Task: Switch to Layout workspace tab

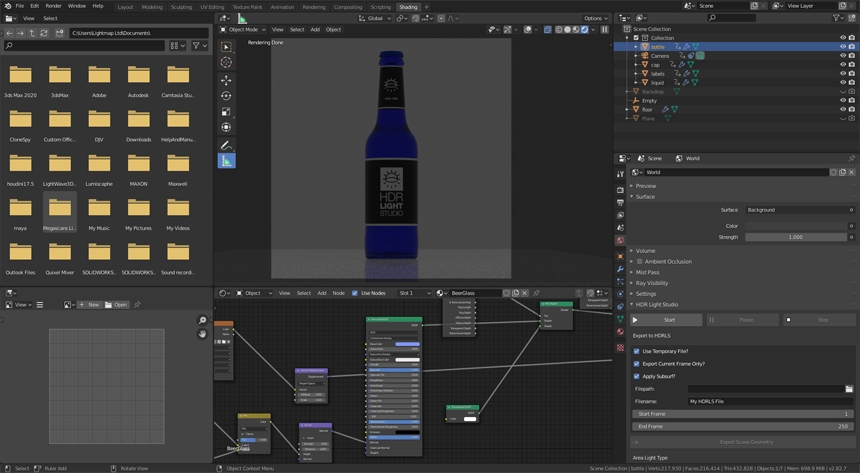Action: (x=125, y=7)
